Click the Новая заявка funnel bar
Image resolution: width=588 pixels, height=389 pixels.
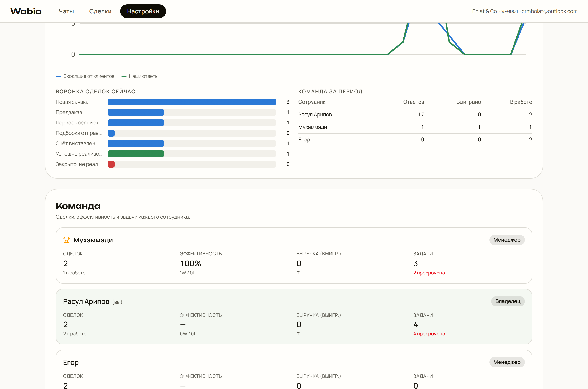pos(192,102)
